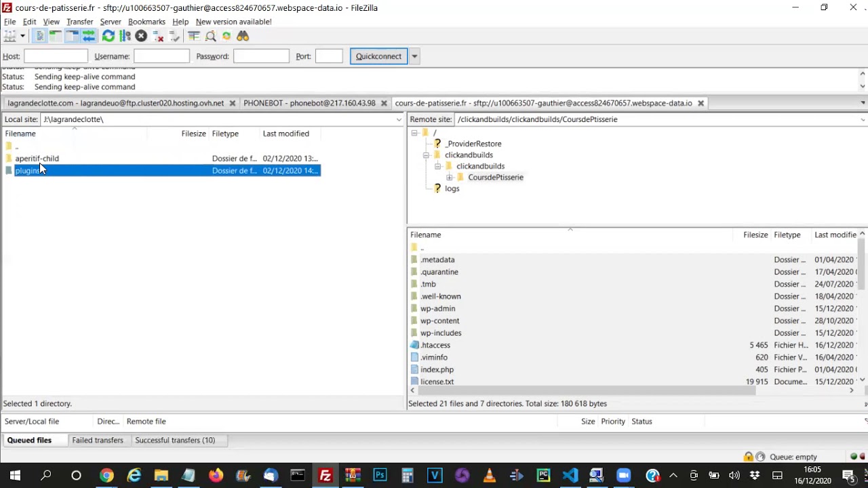Open the Edit menu
Screen dimensions: 868x488
(x=30, y=22)
